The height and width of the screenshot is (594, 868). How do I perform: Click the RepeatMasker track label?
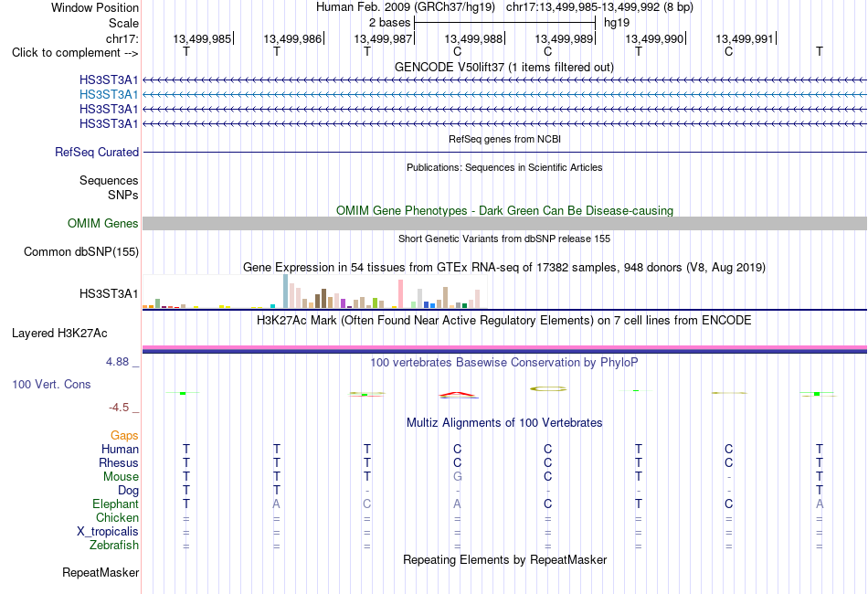point(101,572)
